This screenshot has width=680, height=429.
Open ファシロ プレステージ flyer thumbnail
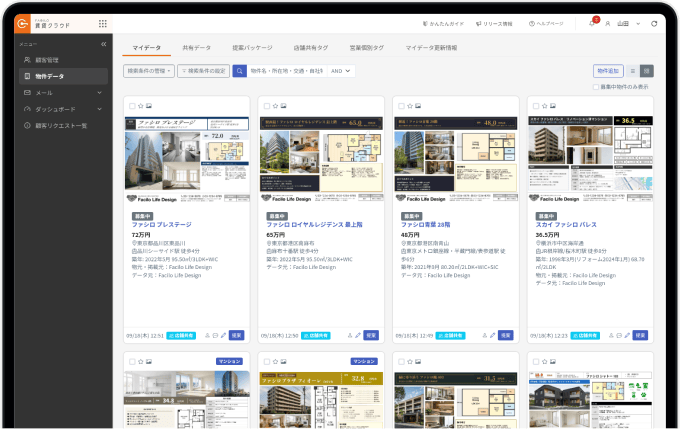[187, 159]
